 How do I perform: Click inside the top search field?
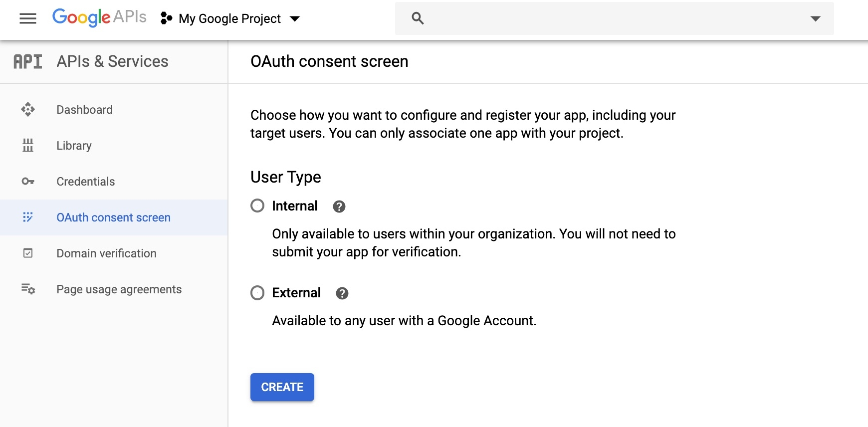[614, 19]
